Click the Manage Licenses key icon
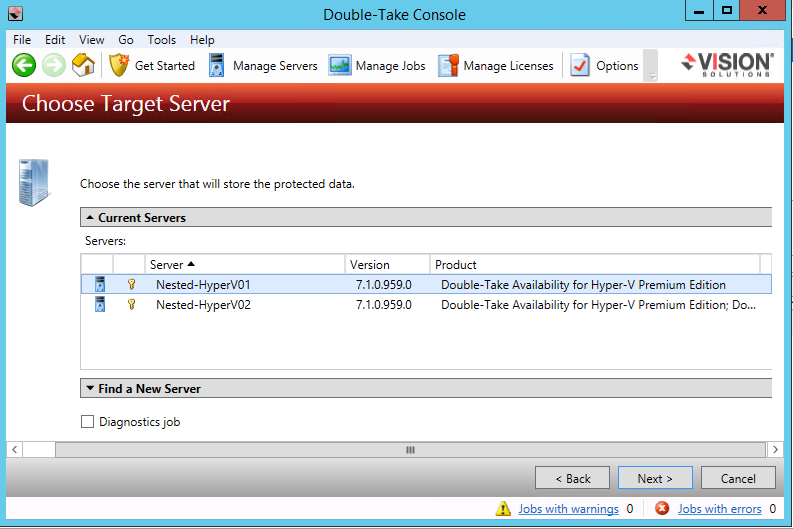This screenshot has height=529, width=793. pyautogui.click(x=448, y=66)
